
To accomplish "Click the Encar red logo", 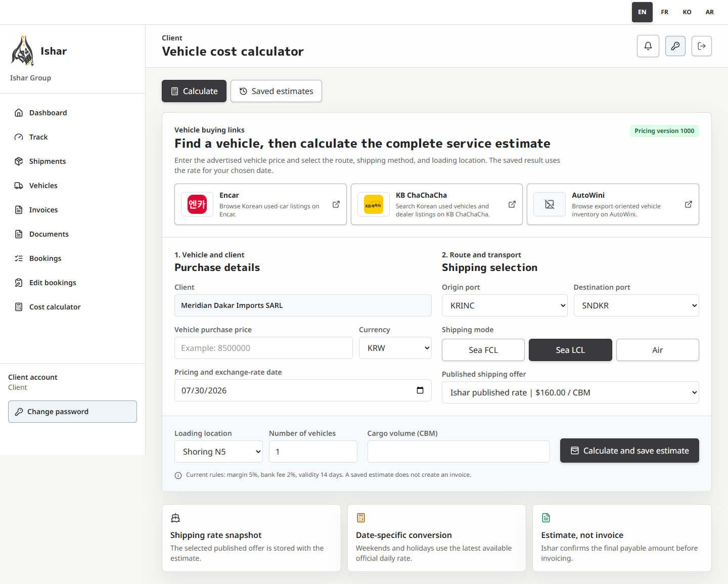I will click(x=197, y=204).
